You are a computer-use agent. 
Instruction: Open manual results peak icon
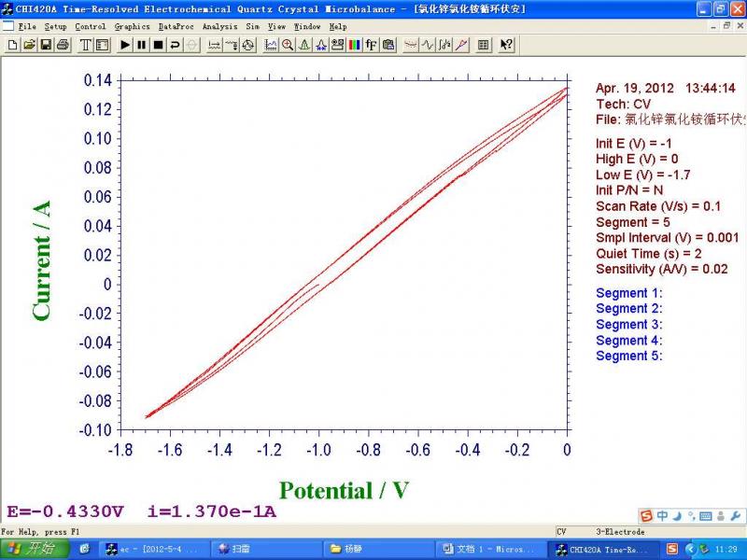(304, 45)
